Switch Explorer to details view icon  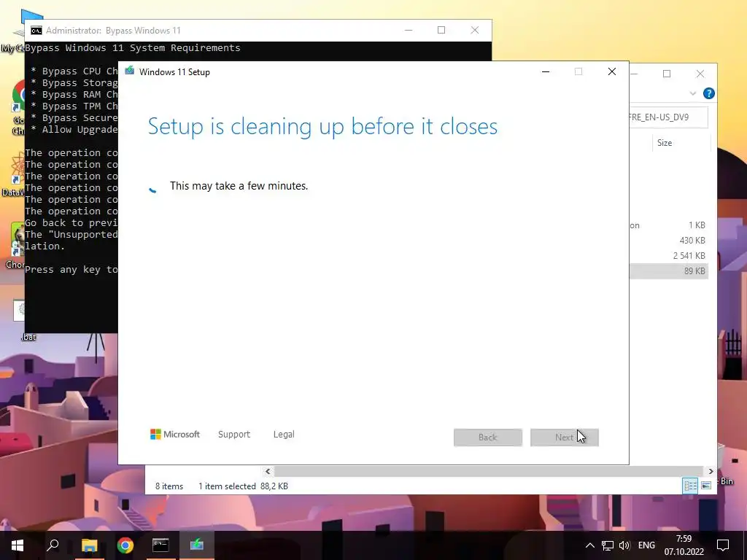(x=690, y=485)
